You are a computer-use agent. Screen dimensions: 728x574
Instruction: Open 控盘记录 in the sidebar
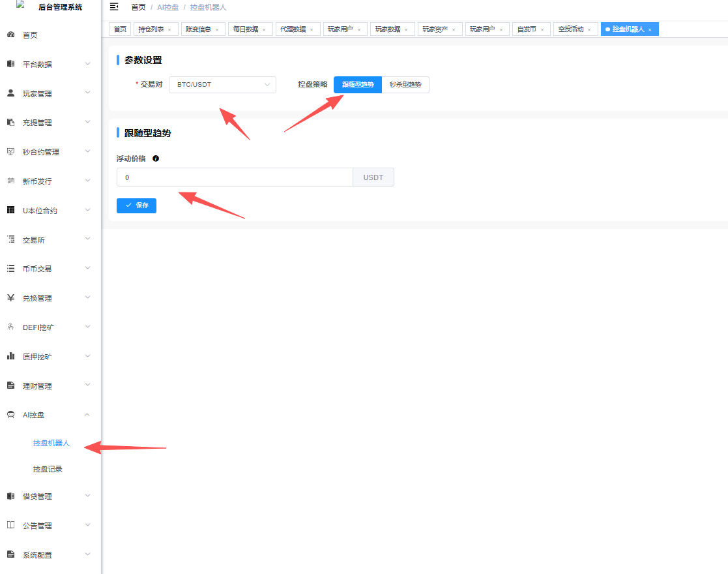click(48, 469)
